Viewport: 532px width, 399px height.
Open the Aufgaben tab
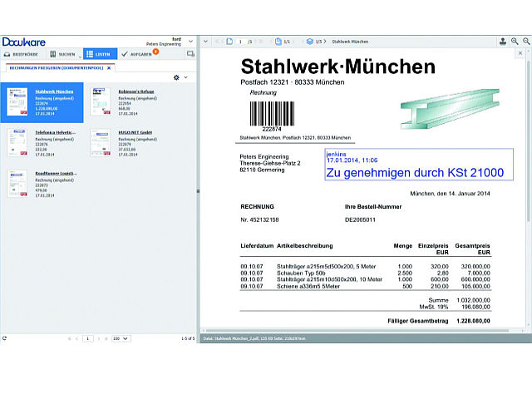tap(136, 54)
